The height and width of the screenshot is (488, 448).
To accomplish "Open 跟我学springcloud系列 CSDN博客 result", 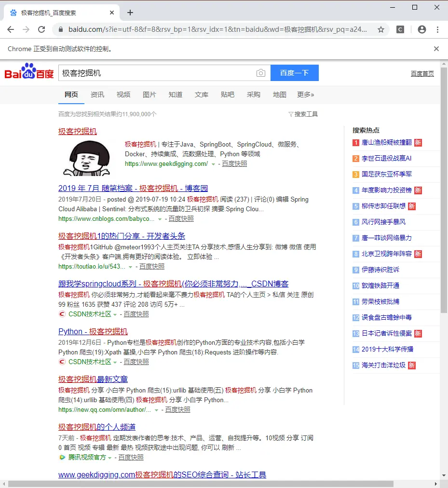I will 174,284.
